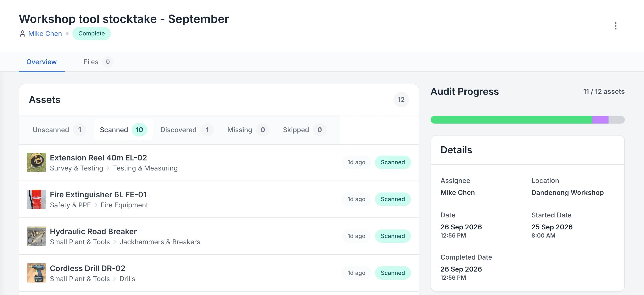The height and width of the screenshot is (295, 644).
Task: Filter assets by Unscanned
Action: pyautogui.click(x=59, y=130)
